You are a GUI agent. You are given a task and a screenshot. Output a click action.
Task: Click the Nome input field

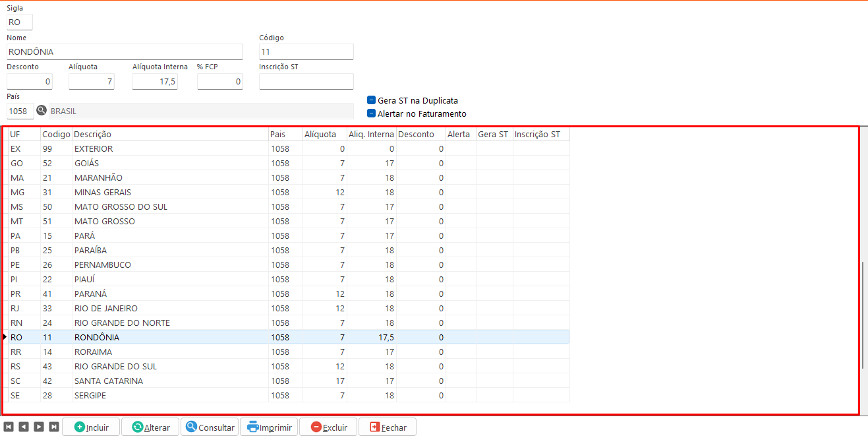tap(125, 52)
